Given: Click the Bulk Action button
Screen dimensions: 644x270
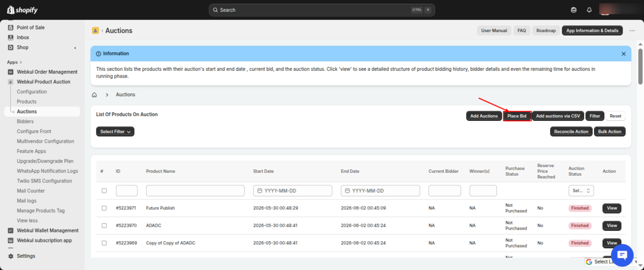Looking at the screenshot, I should pos(609,131).
